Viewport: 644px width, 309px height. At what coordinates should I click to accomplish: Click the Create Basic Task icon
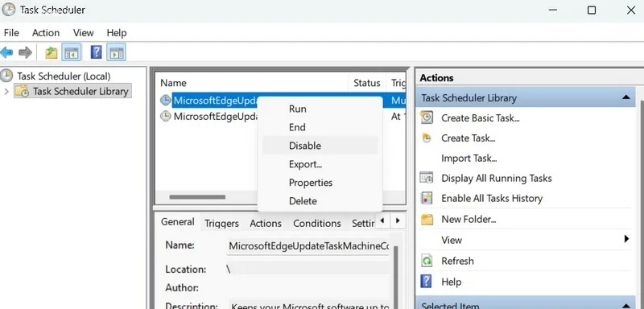pos(427,117)
